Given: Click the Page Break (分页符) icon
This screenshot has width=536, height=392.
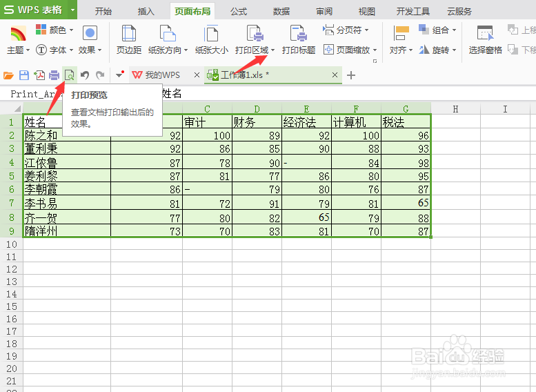Looking at the screenshot, I should pyautogui.click(x=328, y=30).
